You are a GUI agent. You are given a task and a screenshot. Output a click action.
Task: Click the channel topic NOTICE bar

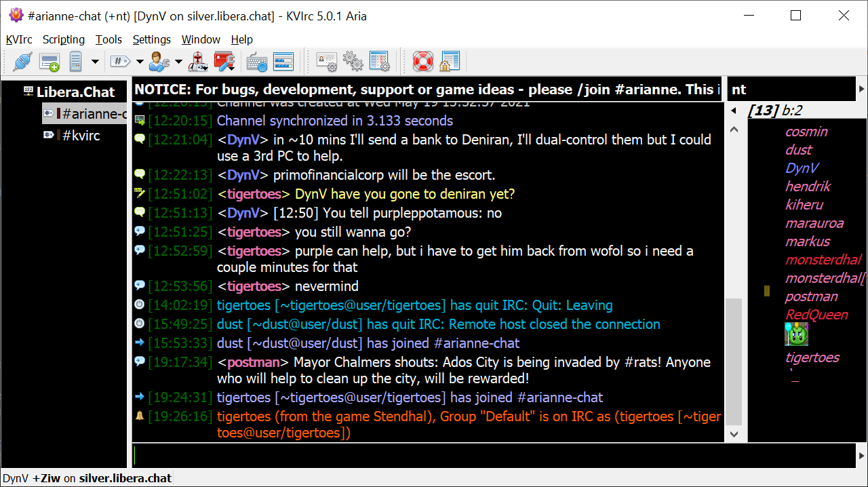(x=428, y=90)
